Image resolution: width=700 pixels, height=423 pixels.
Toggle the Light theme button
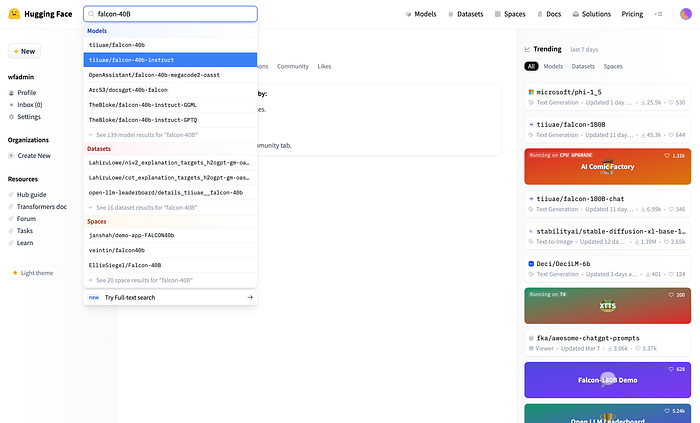point(33,273)
